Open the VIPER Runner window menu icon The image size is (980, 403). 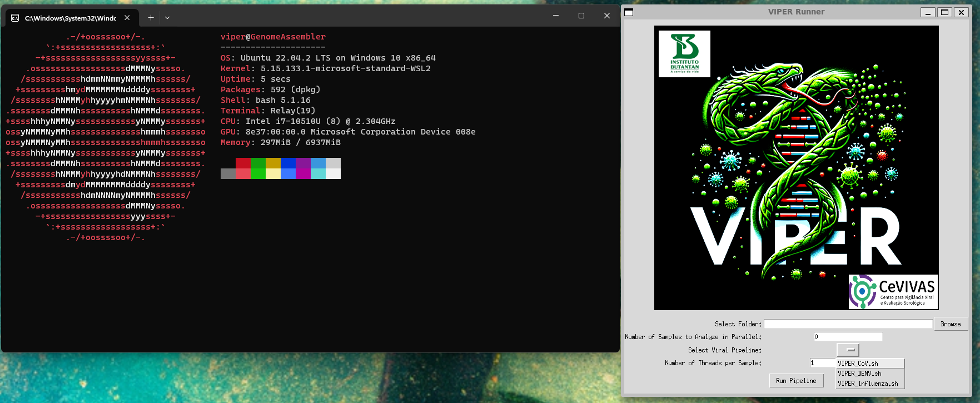pos(629,12)
